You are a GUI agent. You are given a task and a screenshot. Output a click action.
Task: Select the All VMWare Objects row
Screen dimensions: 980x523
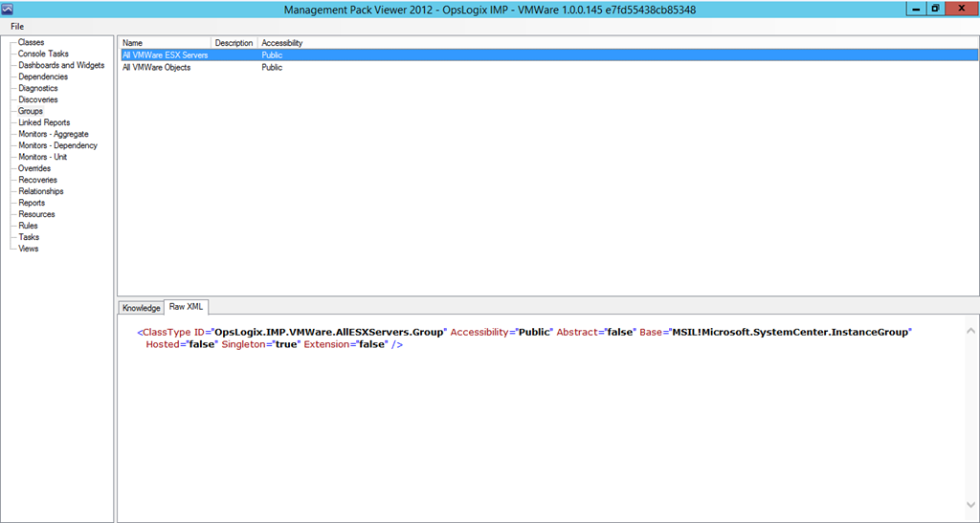pyautogui.click(x=156, y=68)
